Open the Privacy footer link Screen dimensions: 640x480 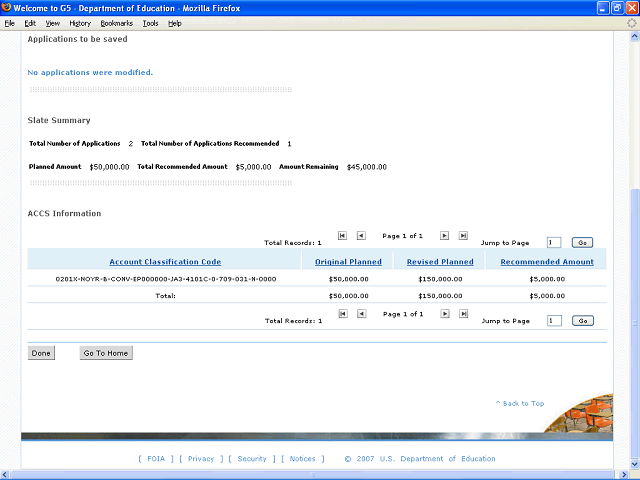(201, 459)
